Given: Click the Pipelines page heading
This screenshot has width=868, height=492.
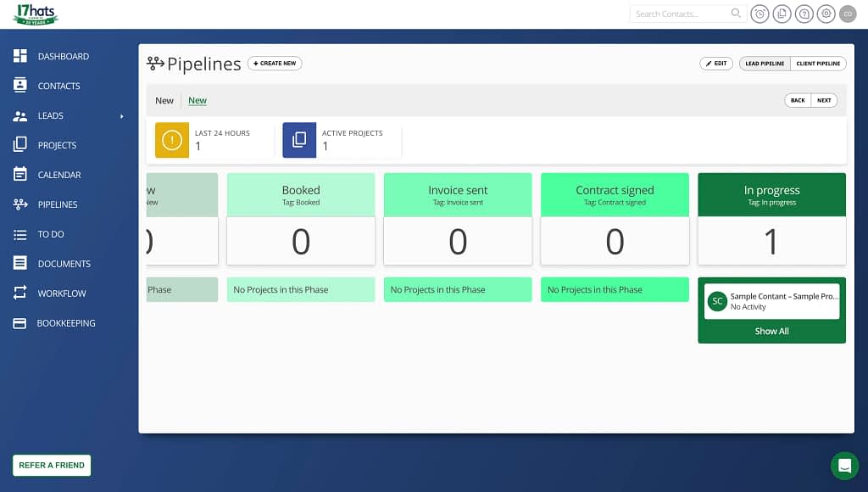Looking at the screenshot, I should click(203, 64).
